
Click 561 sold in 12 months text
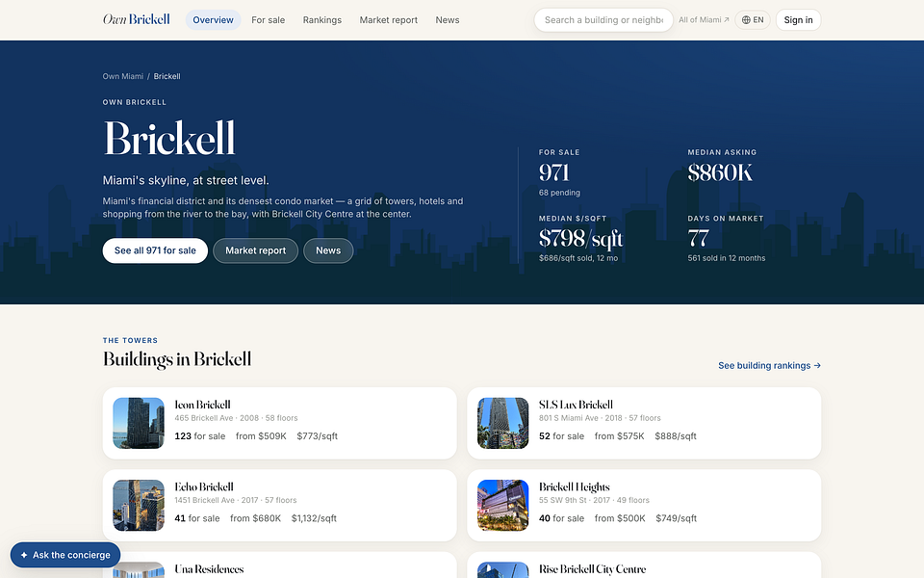tap(727, 258)
